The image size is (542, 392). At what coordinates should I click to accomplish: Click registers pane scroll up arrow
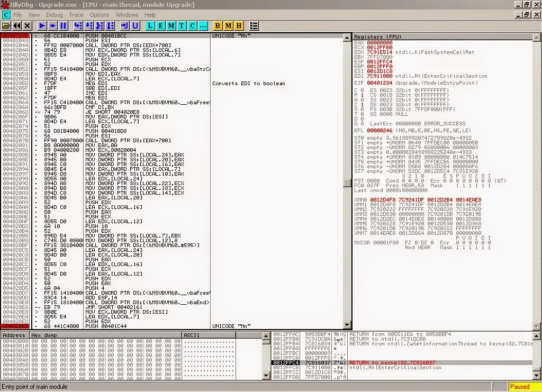coord(537,38)
